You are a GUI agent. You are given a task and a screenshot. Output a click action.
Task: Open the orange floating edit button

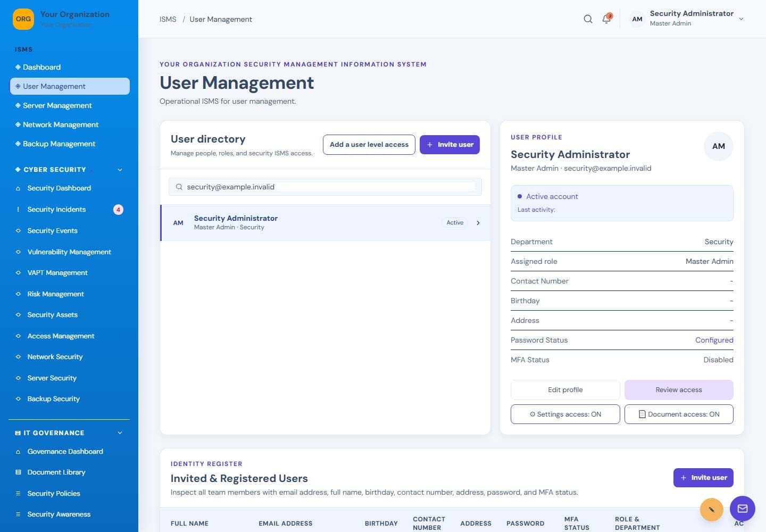pyautogui.click(x=711, y=509)
